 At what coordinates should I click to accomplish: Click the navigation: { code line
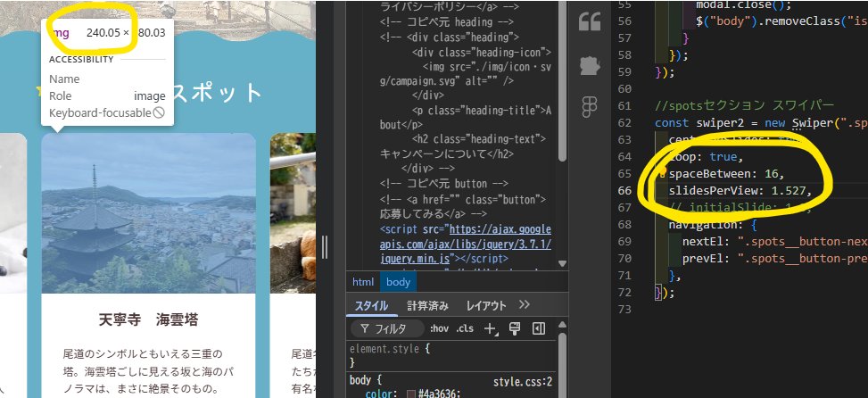[711, 225]
